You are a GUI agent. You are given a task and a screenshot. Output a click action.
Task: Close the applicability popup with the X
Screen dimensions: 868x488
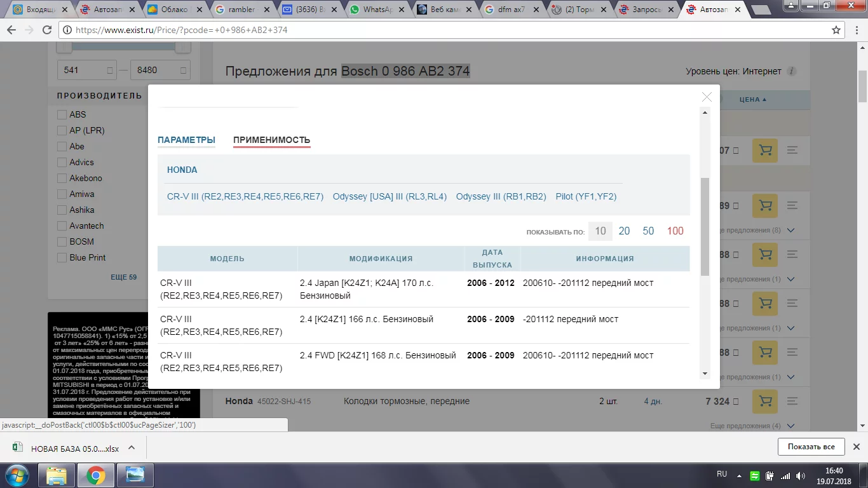click(707, 97)
